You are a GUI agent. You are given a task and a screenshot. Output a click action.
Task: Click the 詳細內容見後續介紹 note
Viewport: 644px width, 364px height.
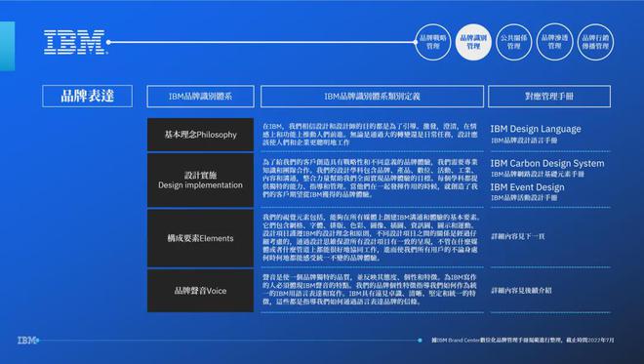tap(522, 291)
